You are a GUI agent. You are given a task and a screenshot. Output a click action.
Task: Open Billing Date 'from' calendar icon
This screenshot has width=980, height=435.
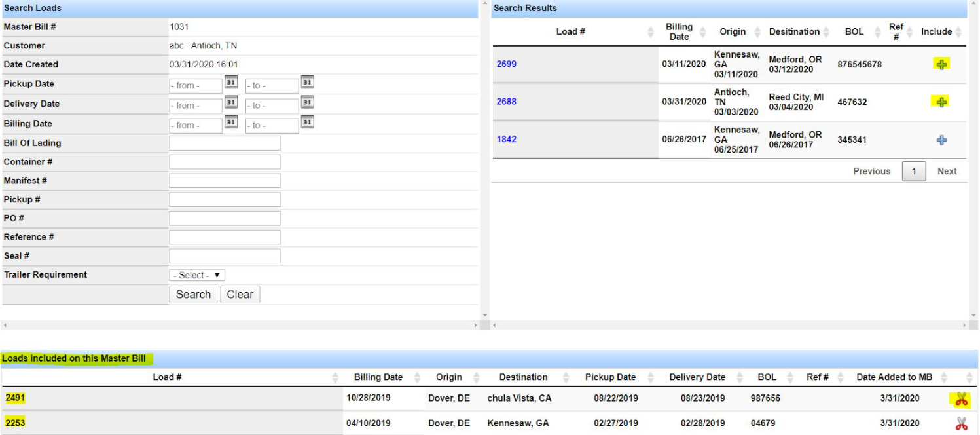pos(231,122)
